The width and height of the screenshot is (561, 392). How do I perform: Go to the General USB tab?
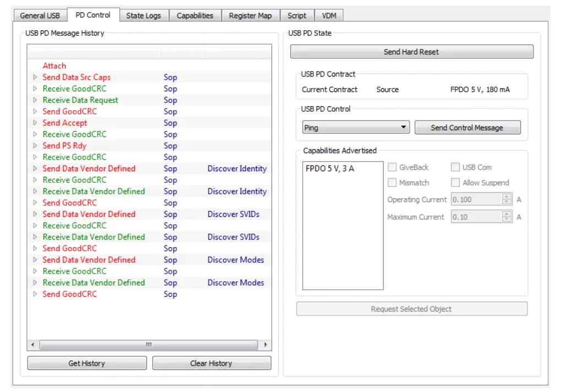pos(39,15)
